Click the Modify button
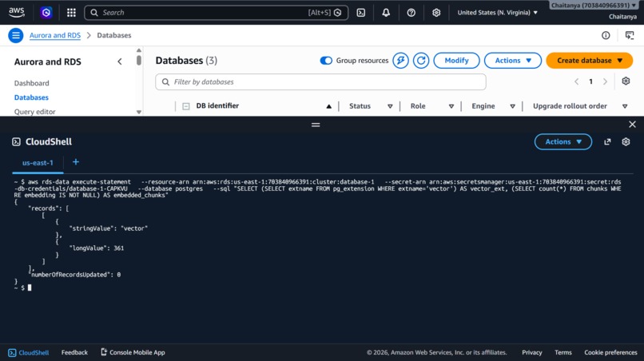644x361 pixels. pyautogui.click(x=456, y=61)
